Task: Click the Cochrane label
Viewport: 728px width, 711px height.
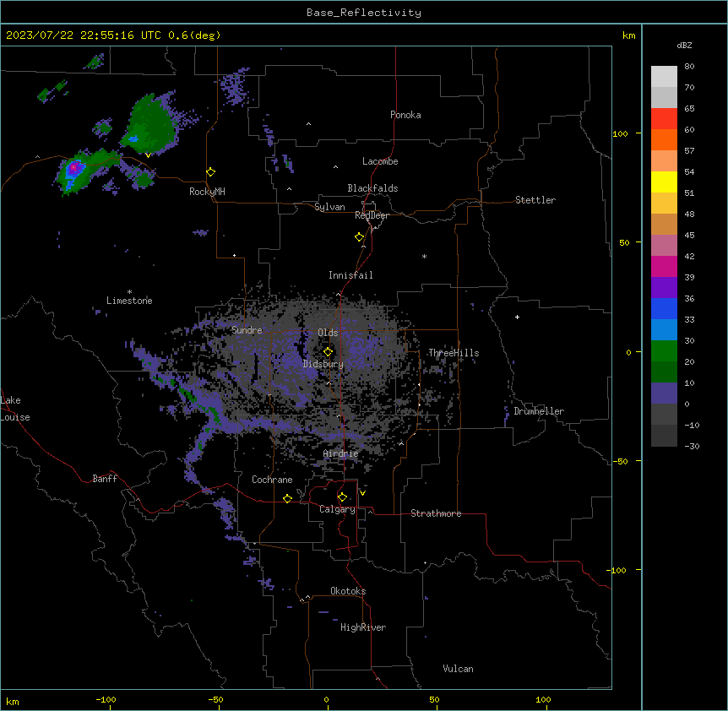Action: tap(272, 480)
